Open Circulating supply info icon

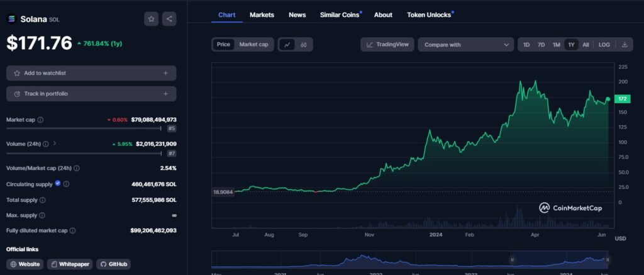(66, 184)
